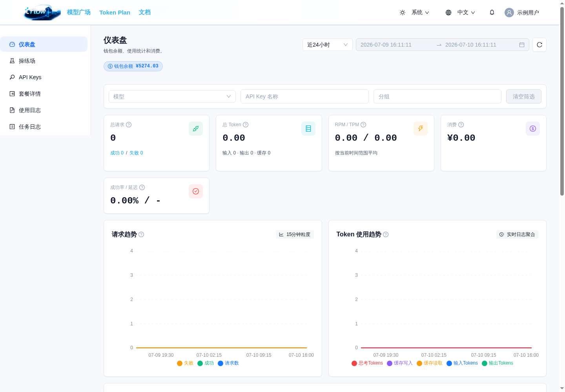Toggle 成功 series in request trend legend
Image resolution: width=565 pixels, height=392 pixels.
point(206,363)
